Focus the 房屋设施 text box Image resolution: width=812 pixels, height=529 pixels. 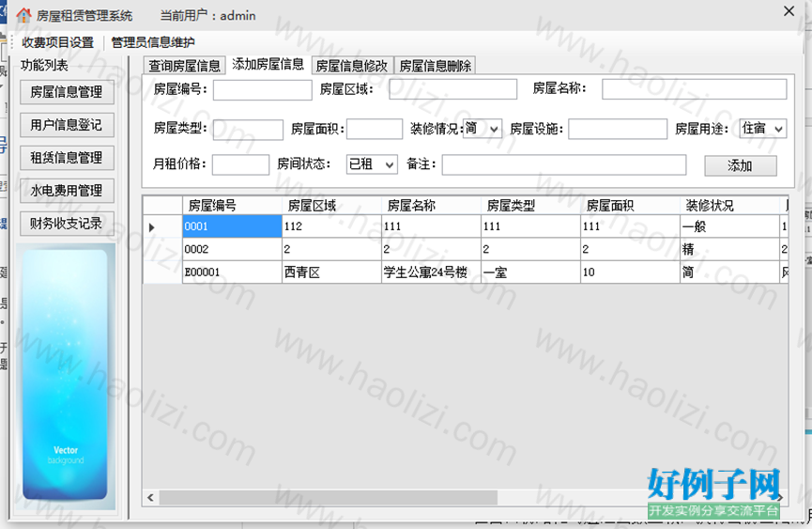point(618,129)
